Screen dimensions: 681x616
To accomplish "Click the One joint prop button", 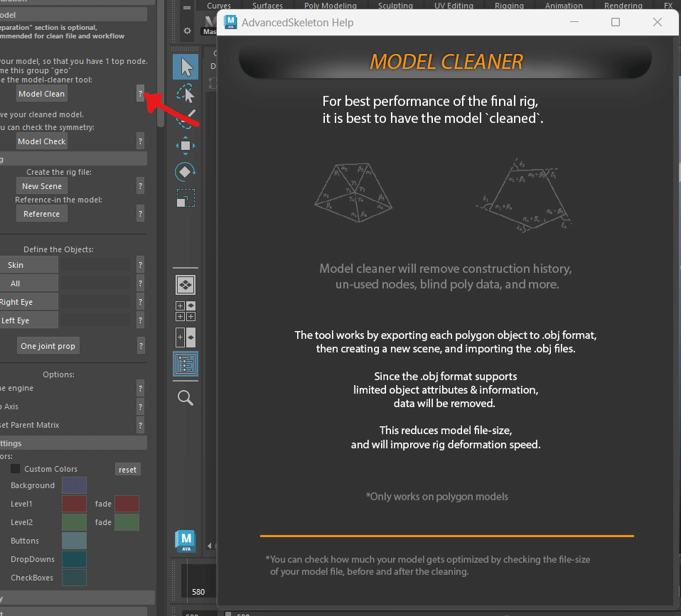I will (48, 346).
